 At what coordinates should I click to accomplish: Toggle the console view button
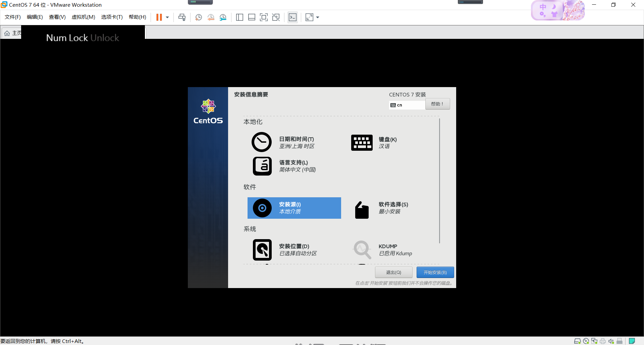[292, 17]
